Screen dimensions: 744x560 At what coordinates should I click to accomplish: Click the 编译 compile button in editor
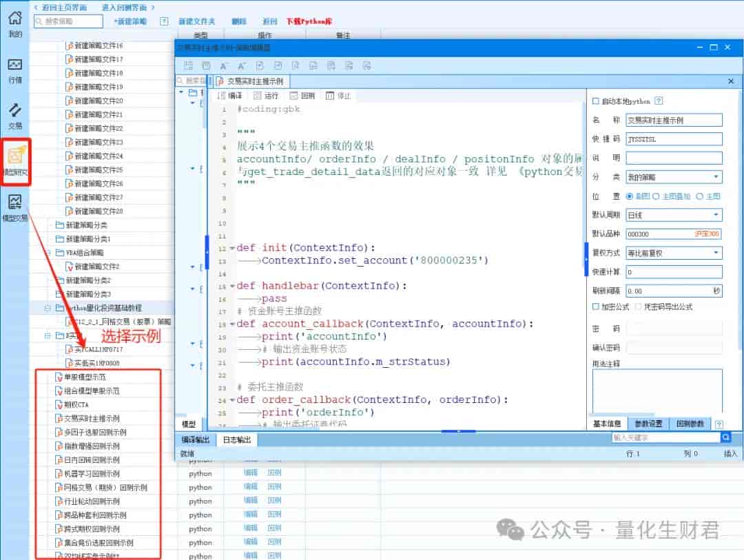229,96
